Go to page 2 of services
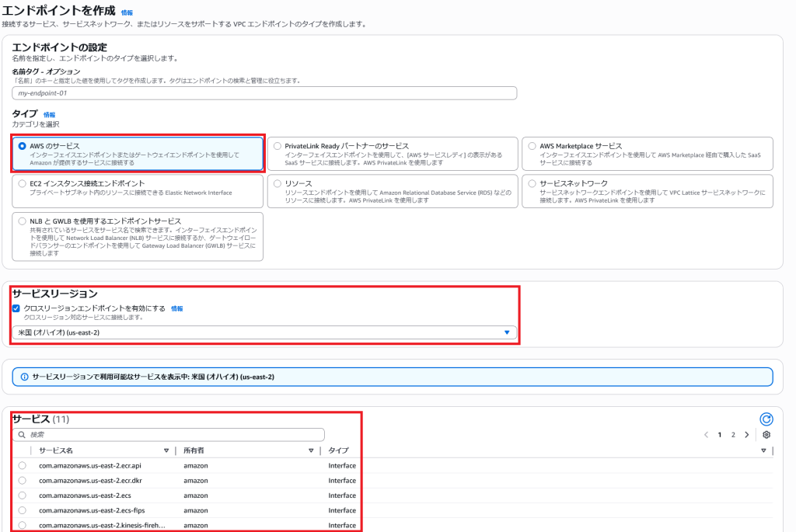796x532 pixels. [733, 434]
